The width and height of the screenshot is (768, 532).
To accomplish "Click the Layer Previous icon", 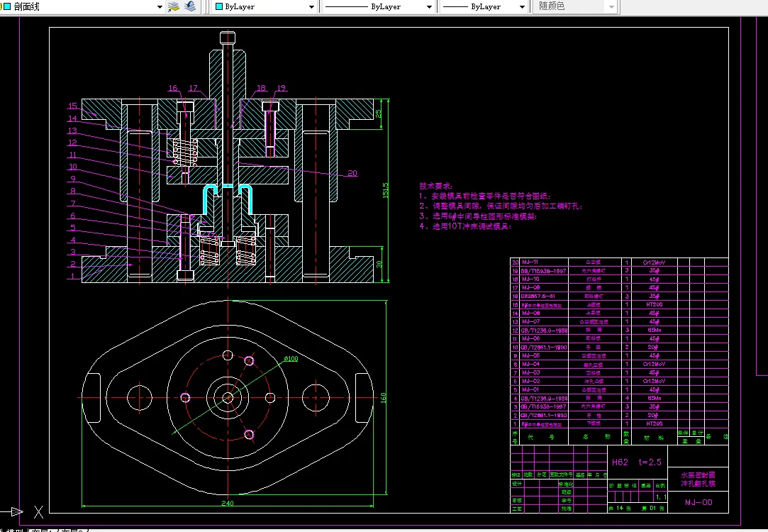I will coord(190,6).
